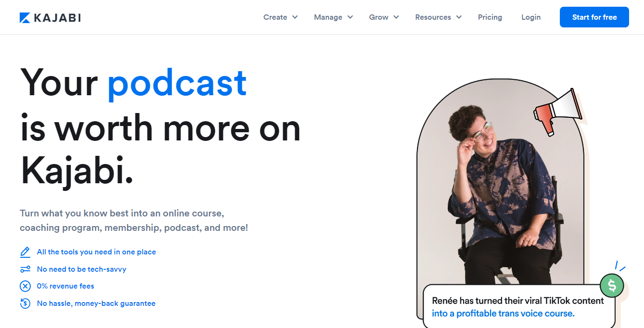Click the money-back dollar refresh icon
Image resolution: width=644 pixels, height=328 pixels.
click(x=25, y=303)
